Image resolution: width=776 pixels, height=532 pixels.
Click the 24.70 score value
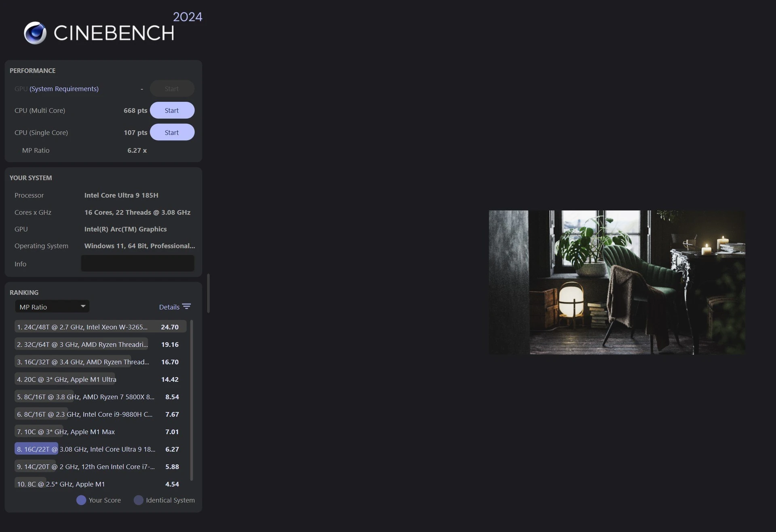[170, 327]
